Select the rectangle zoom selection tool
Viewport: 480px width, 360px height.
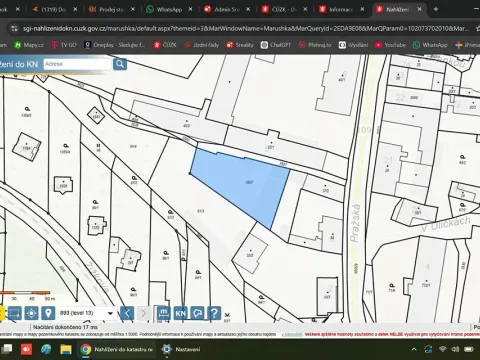14,313
